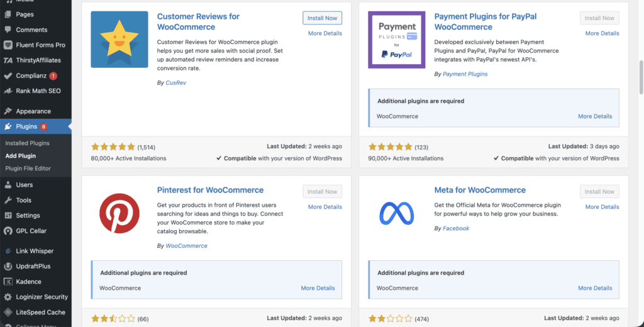The image size is (644, 327).
Task: Open Payment Plugins for PayPal WooCommerce title
Action: click(x=486, y=21)
